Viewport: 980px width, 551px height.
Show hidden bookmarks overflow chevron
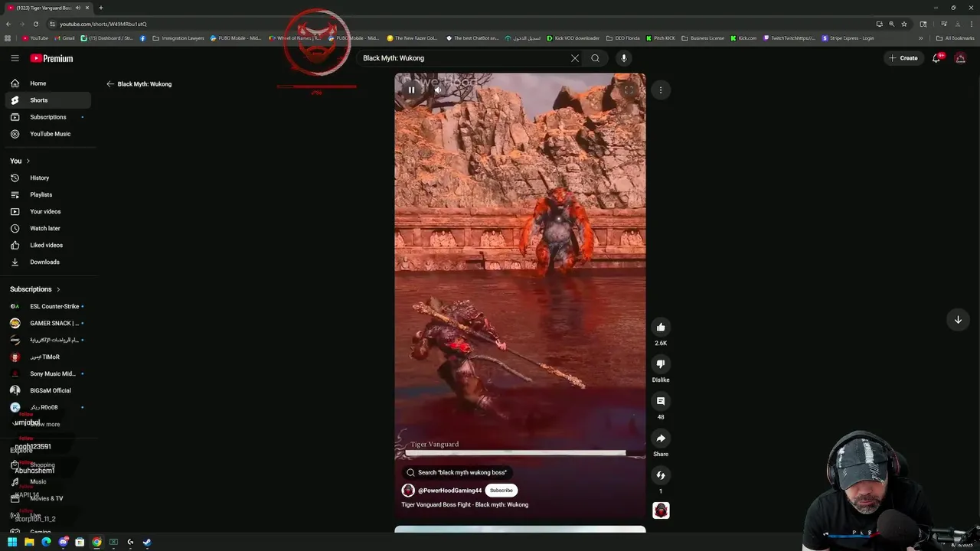click(x=921, y=38)
